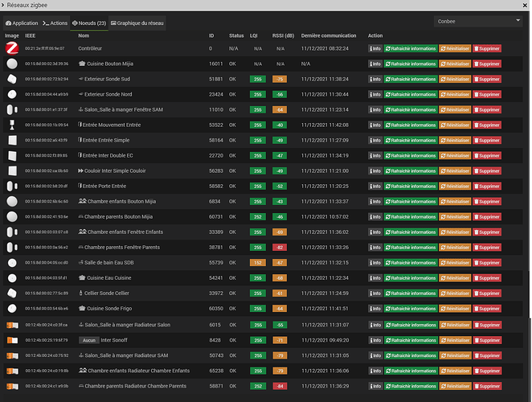Click the Inter Sonoff module image
Screen dimensions: 532x402
(13, 340)
